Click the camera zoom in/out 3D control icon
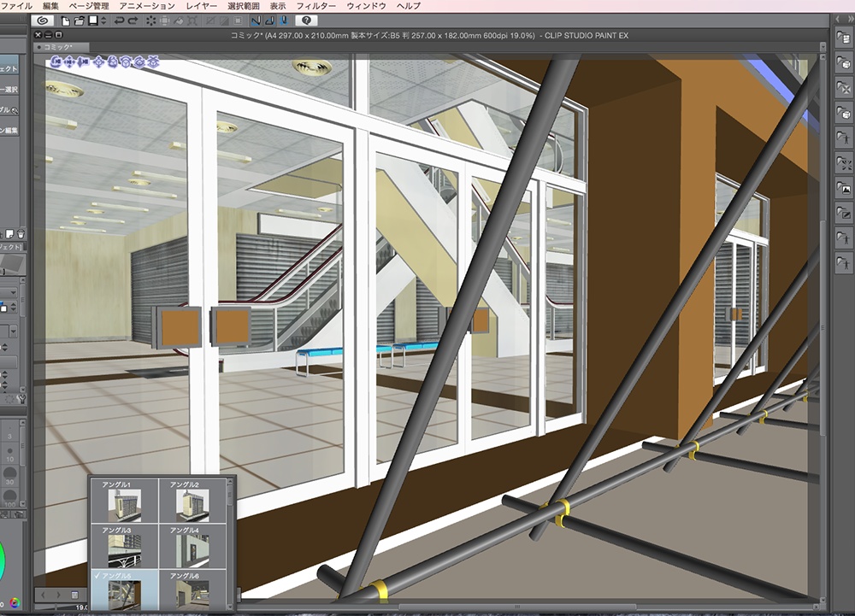The image size is (855, 616). 83,62
